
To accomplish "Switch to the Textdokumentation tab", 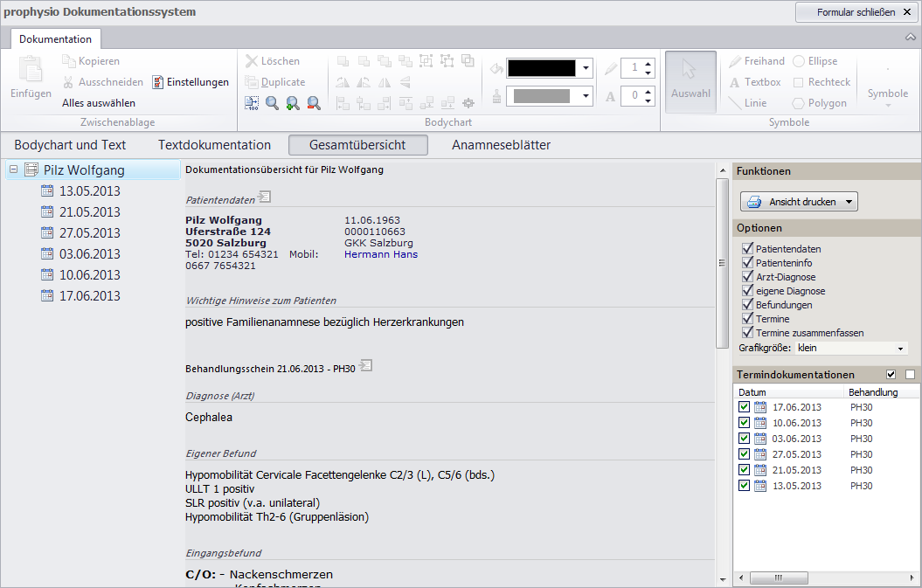I will pos(215,145).
